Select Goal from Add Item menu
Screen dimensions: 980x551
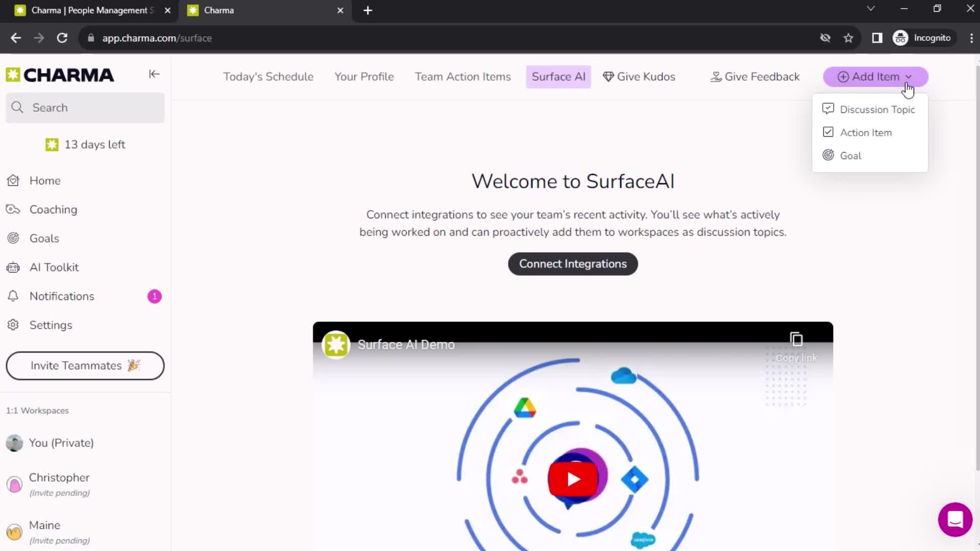point(850,156)
